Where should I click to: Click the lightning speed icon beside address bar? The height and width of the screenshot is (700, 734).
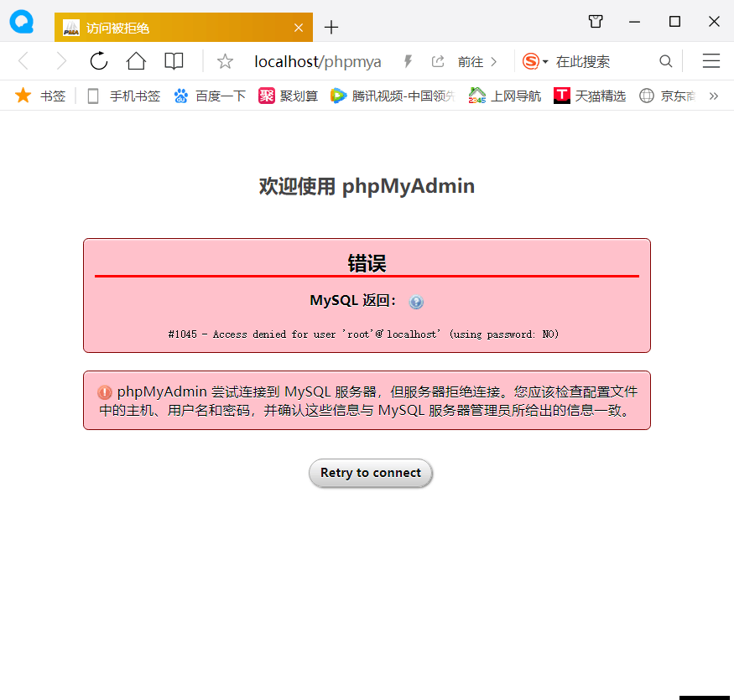coord(407,60)
